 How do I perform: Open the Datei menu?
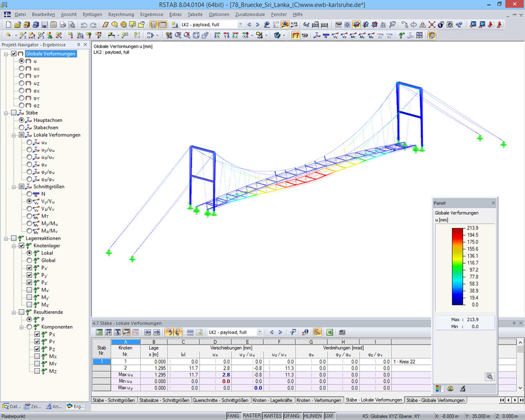[20, 14]
